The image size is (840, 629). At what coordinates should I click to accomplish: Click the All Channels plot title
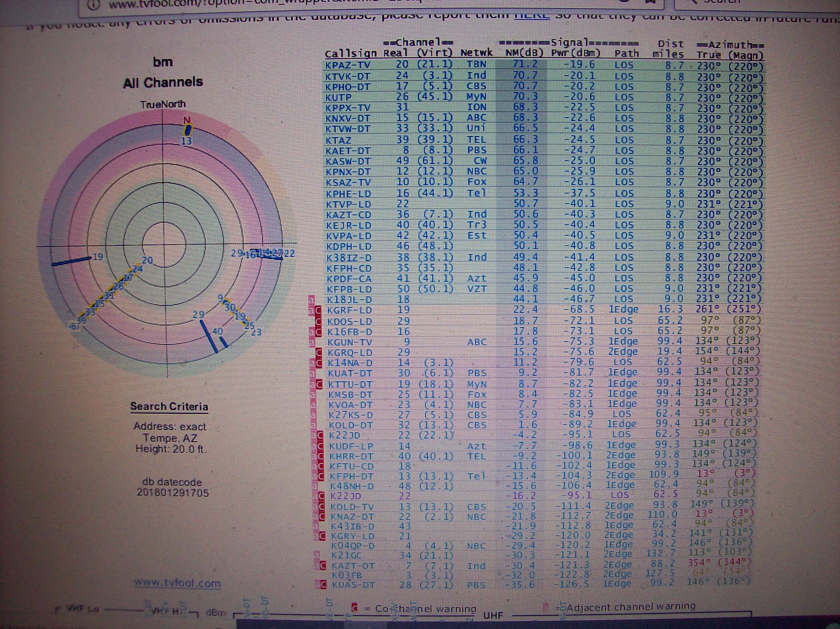point(163,82)
